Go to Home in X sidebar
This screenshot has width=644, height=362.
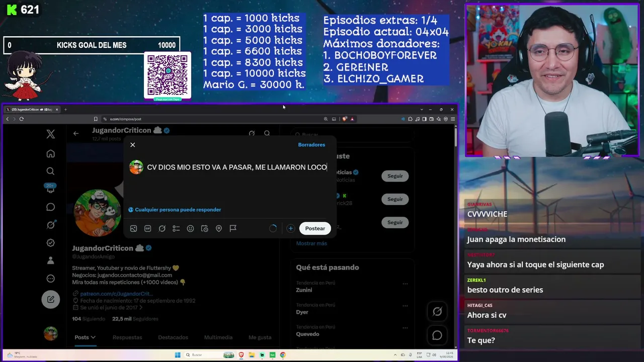point(50,154)
